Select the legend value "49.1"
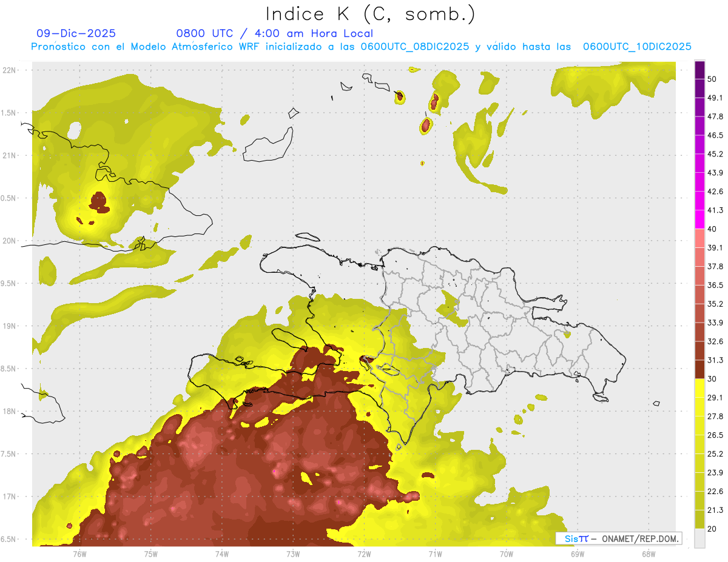This screenshot has width=728, height=562. [x=715, y=98]
